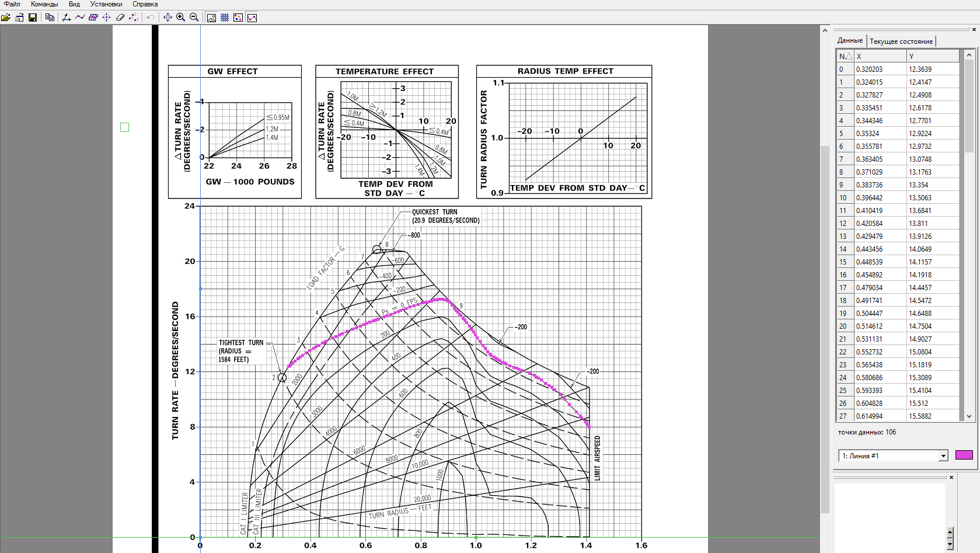Viewport: 980px width, 553px height.
Task: Select Y cell 13.811 in row 12
Action: point(933,223)
